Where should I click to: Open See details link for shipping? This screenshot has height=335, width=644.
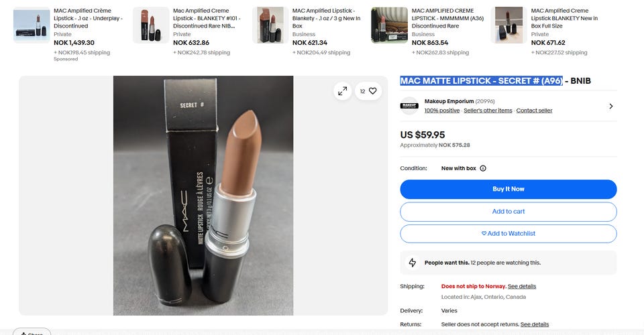522,286
